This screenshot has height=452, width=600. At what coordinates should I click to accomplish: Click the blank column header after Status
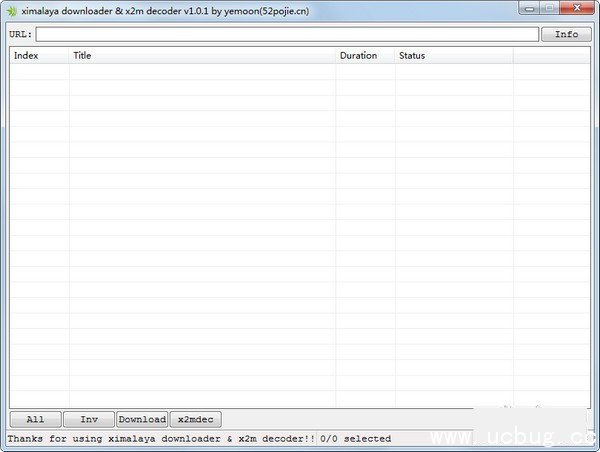point(551,56)
